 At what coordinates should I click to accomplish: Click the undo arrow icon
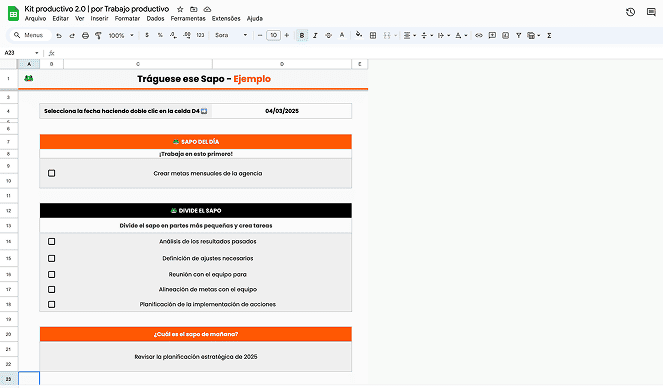click(59, 36)
